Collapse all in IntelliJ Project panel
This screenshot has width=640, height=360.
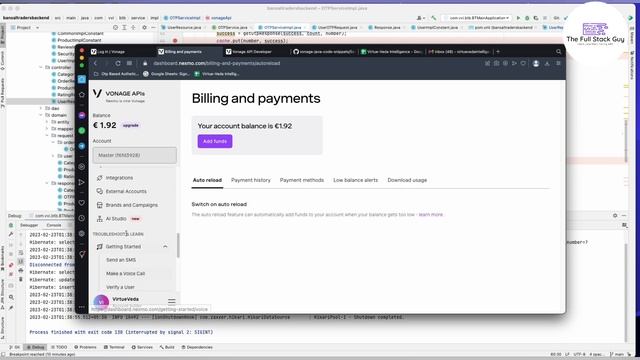(x=133, y=27)
